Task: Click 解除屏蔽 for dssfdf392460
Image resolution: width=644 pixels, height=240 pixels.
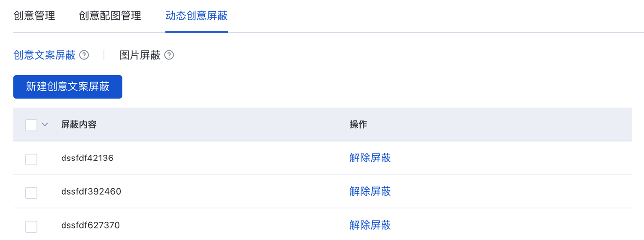Action: point(370,191)
